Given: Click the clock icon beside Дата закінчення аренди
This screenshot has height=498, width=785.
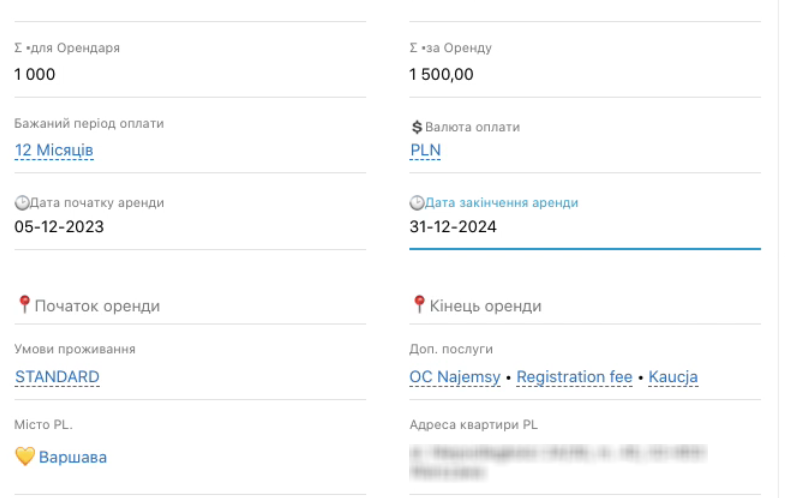Looking at the screenshot, I should 416,203.
